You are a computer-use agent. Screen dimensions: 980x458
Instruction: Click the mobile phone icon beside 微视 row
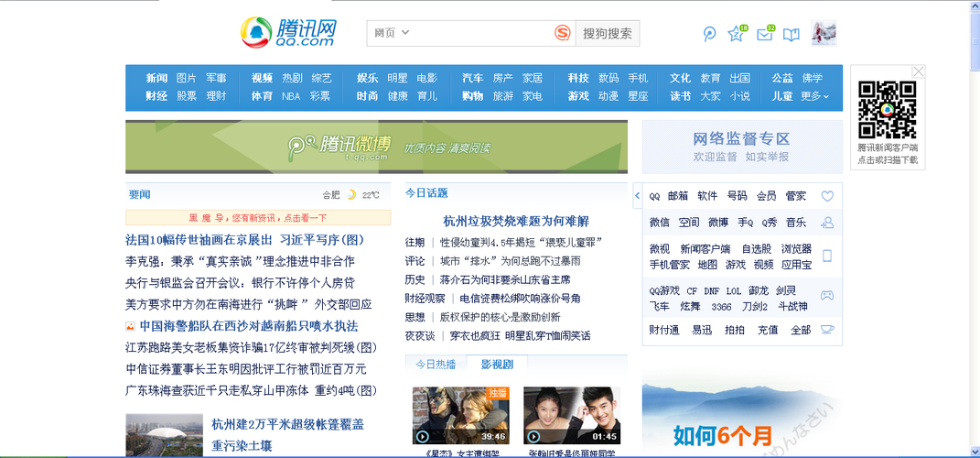point(827,256)
